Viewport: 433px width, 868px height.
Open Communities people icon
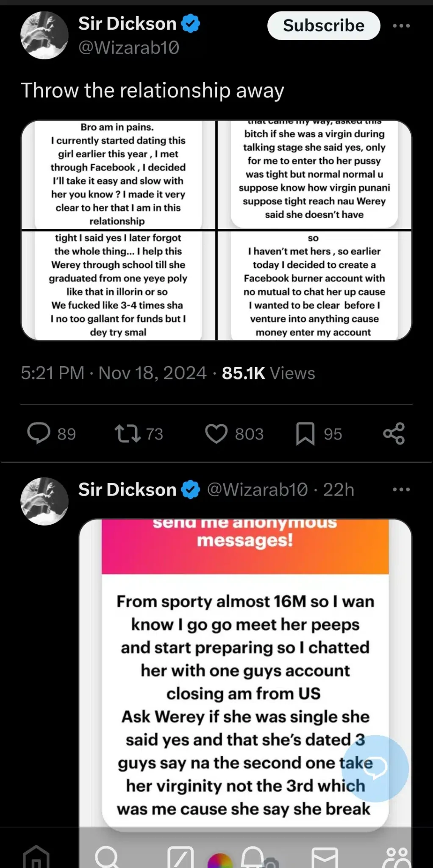[x=397, y=857]
